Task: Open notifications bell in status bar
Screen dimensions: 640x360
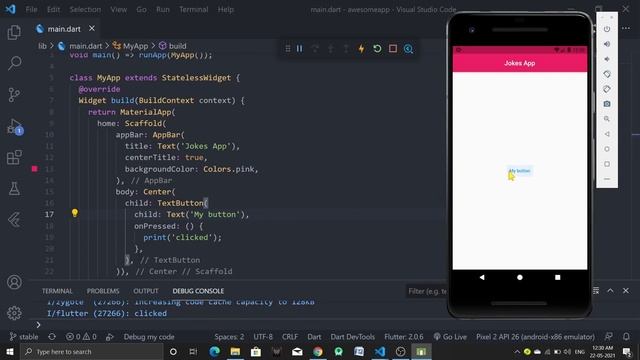Action: click(x=626, y=337)
